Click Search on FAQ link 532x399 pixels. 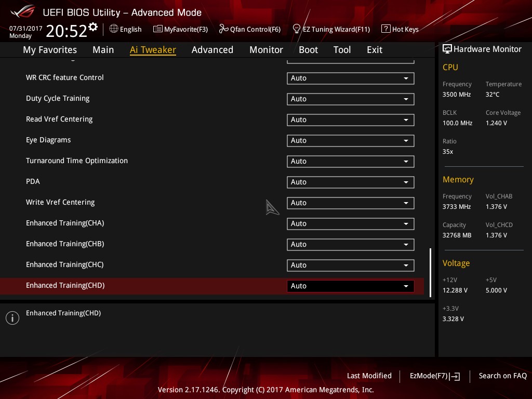point(503,376)
